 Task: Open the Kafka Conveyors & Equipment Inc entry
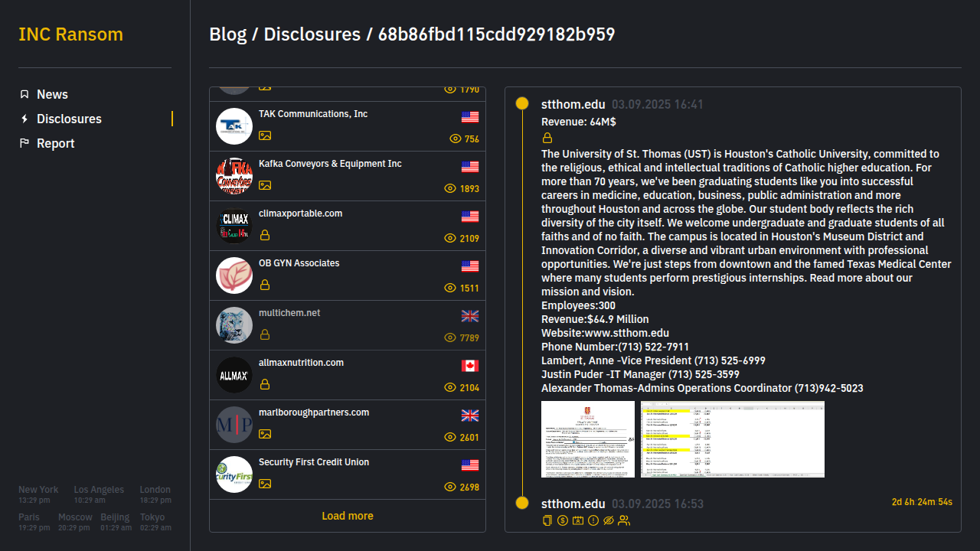tap(348, 176)
